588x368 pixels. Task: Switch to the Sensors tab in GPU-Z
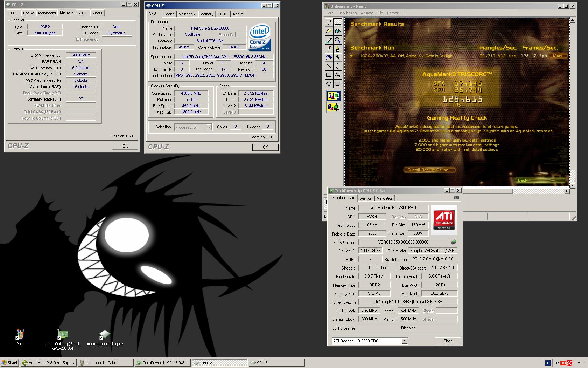[366, 198]
